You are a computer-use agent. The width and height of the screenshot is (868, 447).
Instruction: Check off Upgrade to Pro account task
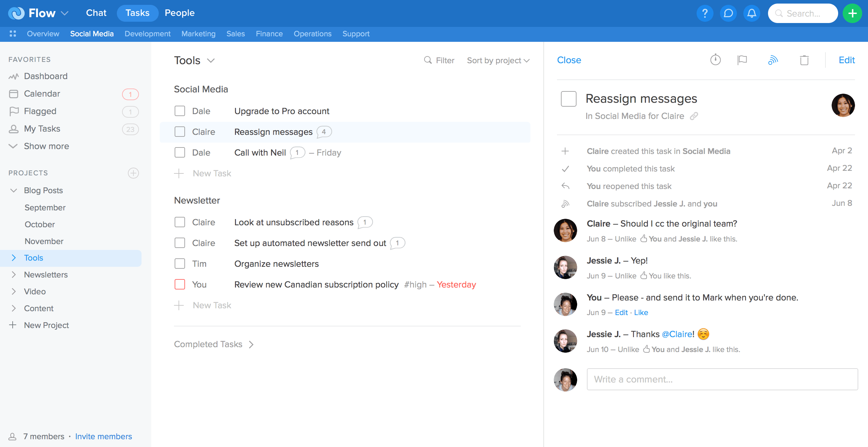(180, 111)
